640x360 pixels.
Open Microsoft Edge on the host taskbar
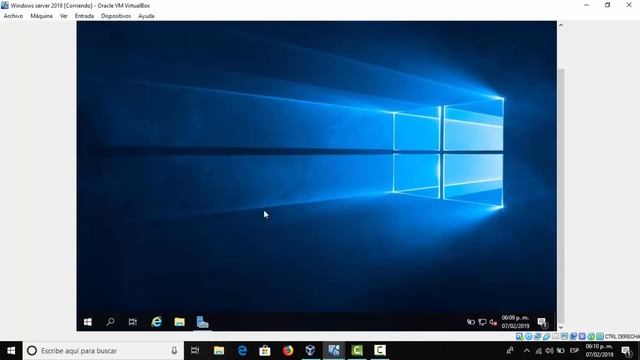[x=242, y=351]
